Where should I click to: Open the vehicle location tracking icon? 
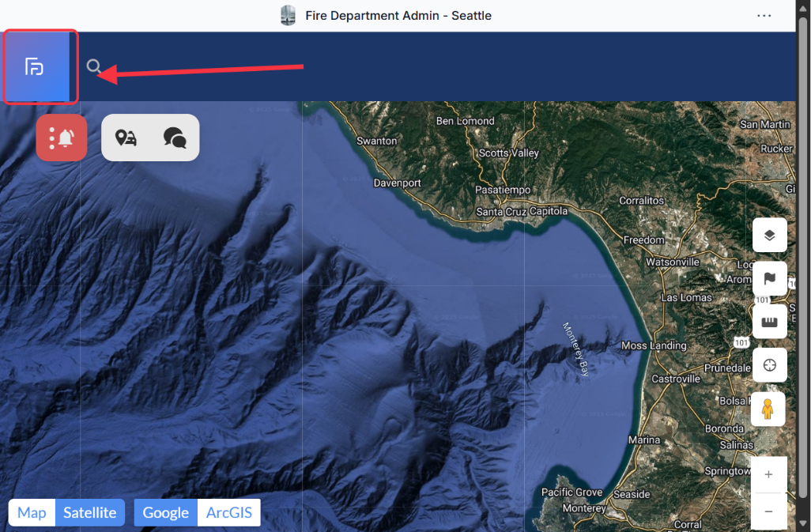[x=126, y=138]
